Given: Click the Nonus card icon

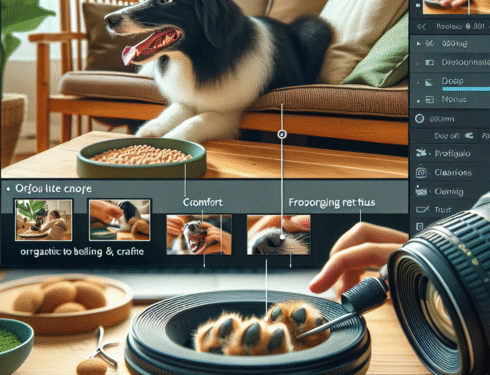Looking at the screenshot, I should pos(429,99).
